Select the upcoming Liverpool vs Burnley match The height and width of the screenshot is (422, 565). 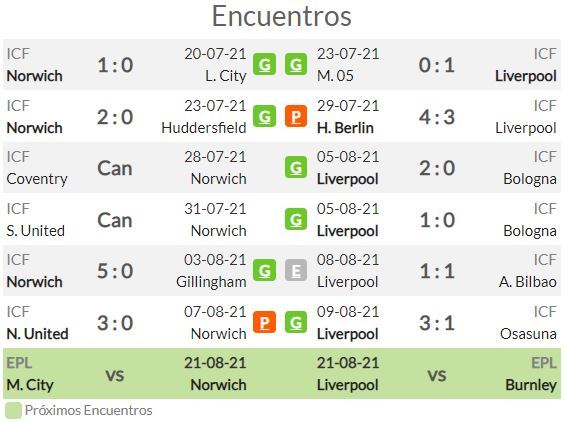[x=437, y=374]
